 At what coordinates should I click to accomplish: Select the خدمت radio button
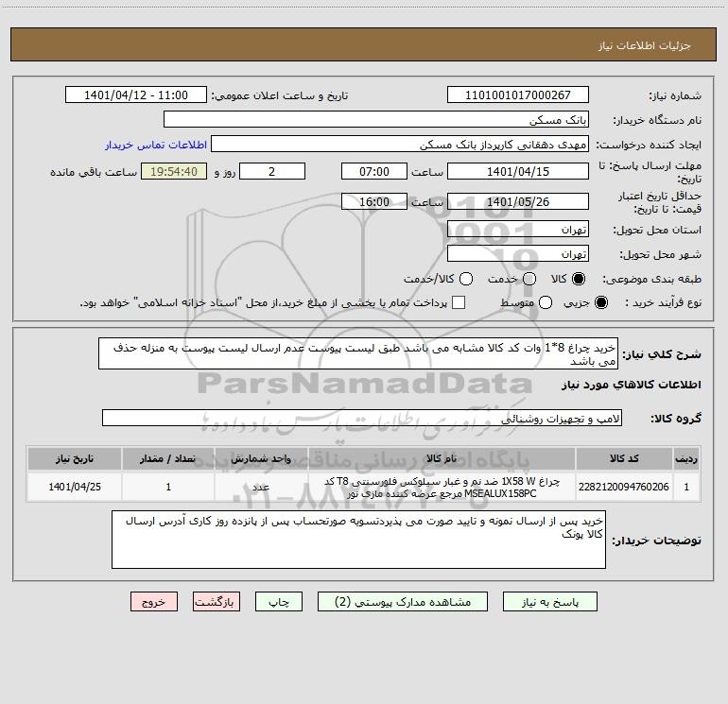click(529, 279)
